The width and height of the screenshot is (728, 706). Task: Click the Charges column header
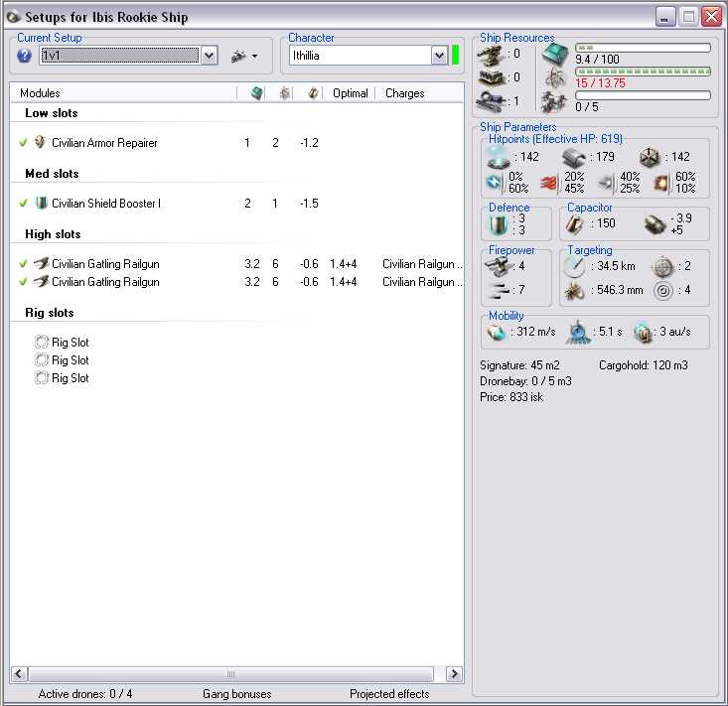point(405,93)
